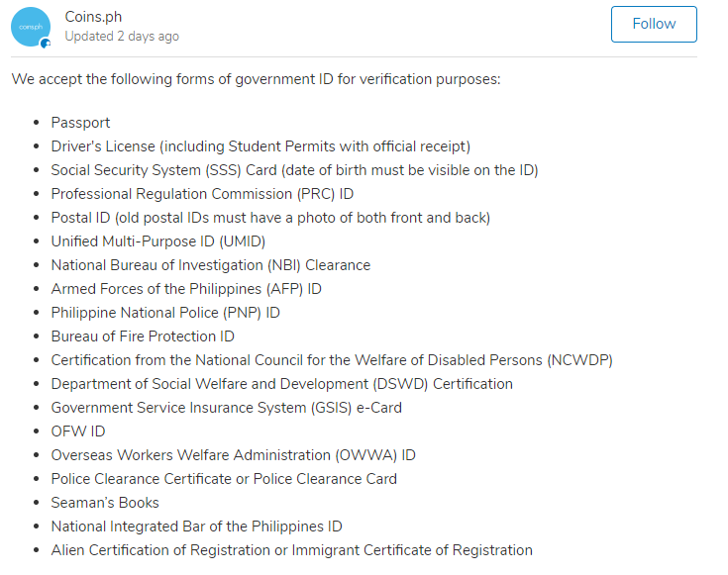Click the Professional Regulation Commission (PRC) ID entry

(x=202, y=194)
